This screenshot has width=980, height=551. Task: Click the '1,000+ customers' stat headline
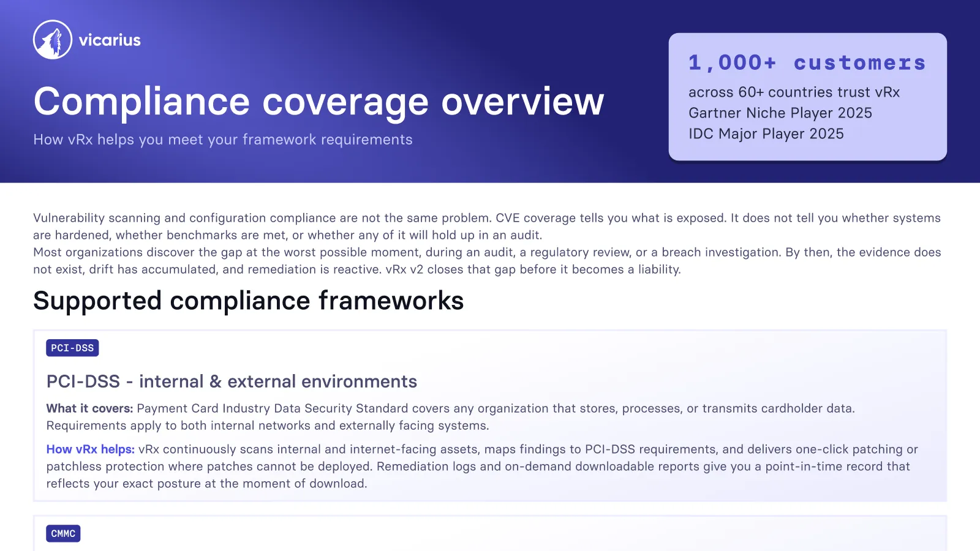click(807, 62)
